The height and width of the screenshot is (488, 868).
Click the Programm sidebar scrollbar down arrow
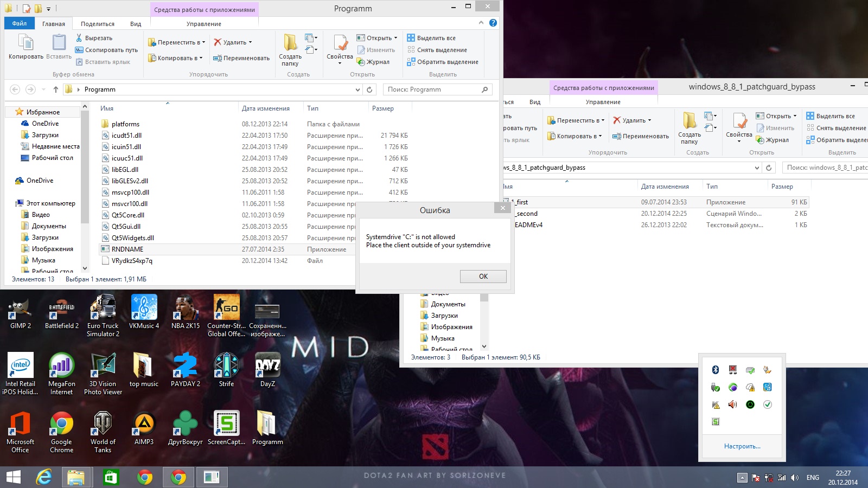(85, 268)
